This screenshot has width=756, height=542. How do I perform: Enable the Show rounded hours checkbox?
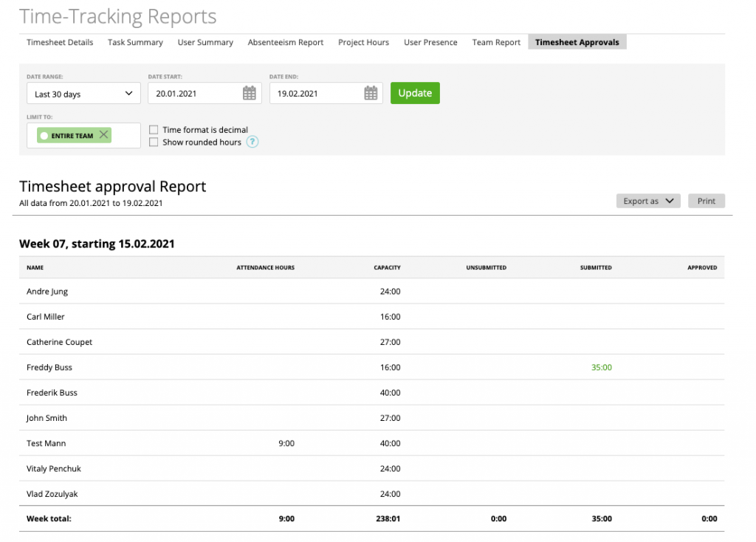point(153,142)
